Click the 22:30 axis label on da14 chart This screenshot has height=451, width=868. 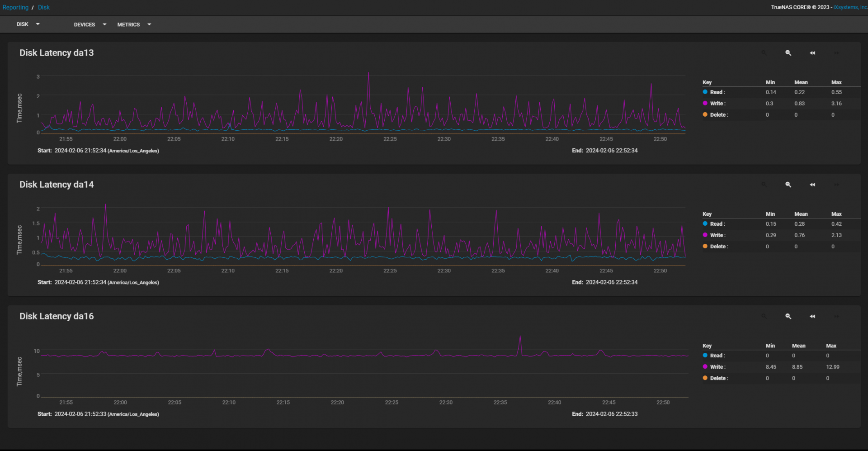(x=444, y=271)
